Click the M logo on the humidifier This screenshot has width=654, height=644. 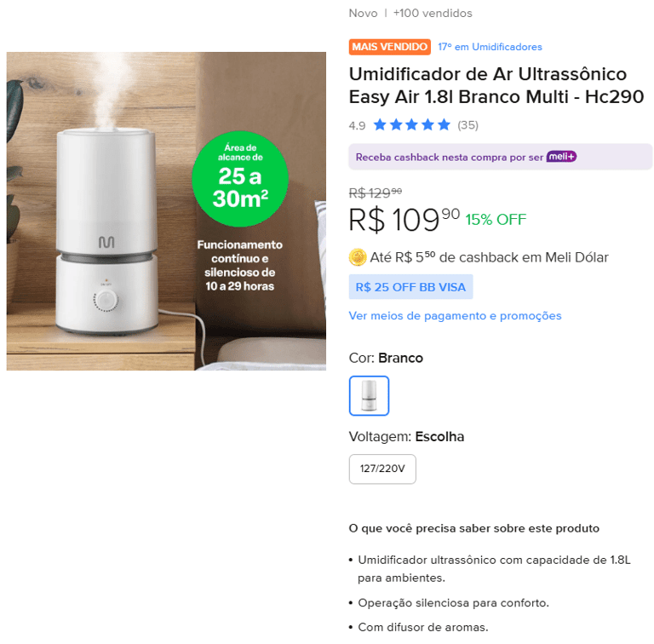click(x=106, y=242)
